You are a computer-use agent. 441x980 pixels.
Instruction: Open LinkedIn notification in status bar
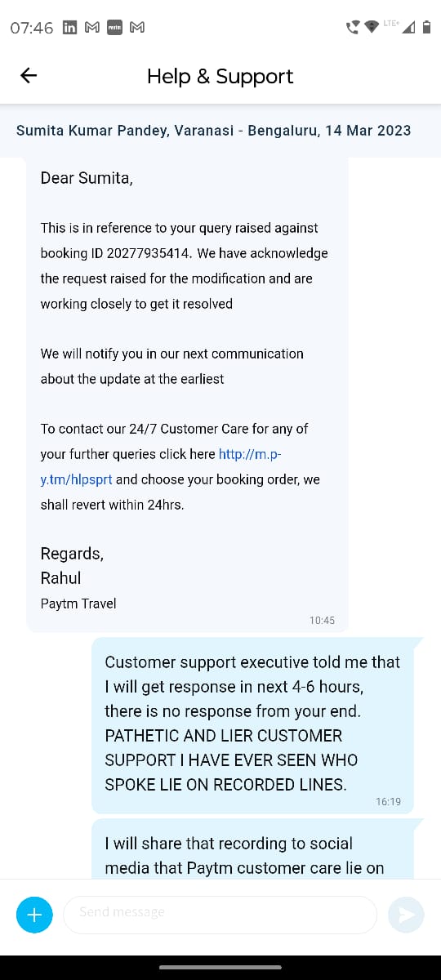(70, 27)
